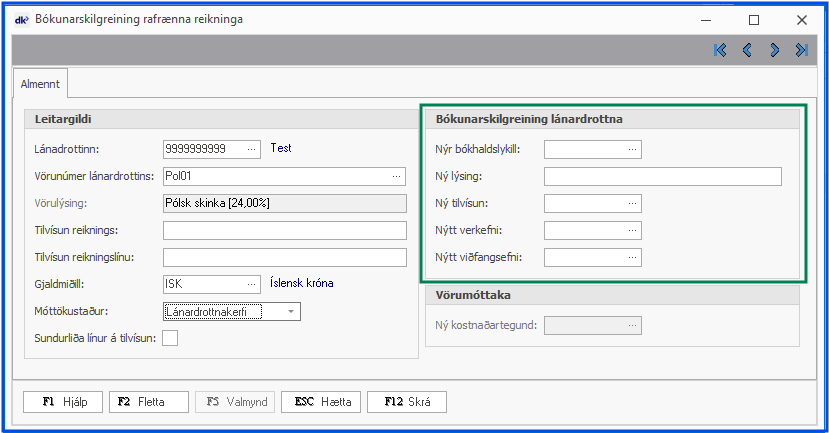Open lookup for Nýtt viðfangsefni field

pos(632,258)
